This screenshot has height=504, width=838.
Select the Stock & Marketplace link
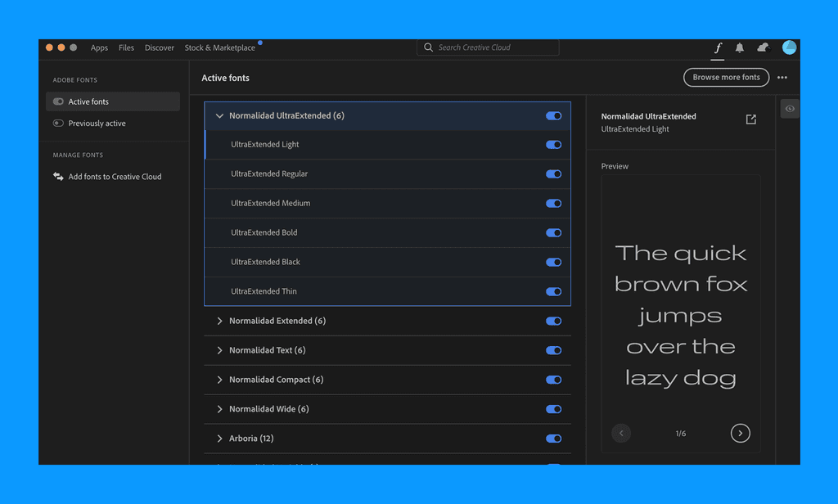click(x=219, y=47)
